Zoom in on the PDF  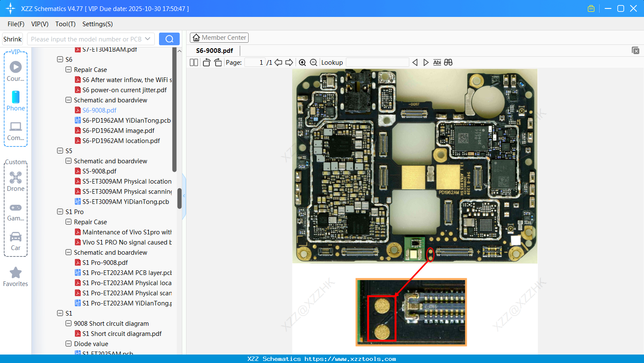tap(302, 63)
